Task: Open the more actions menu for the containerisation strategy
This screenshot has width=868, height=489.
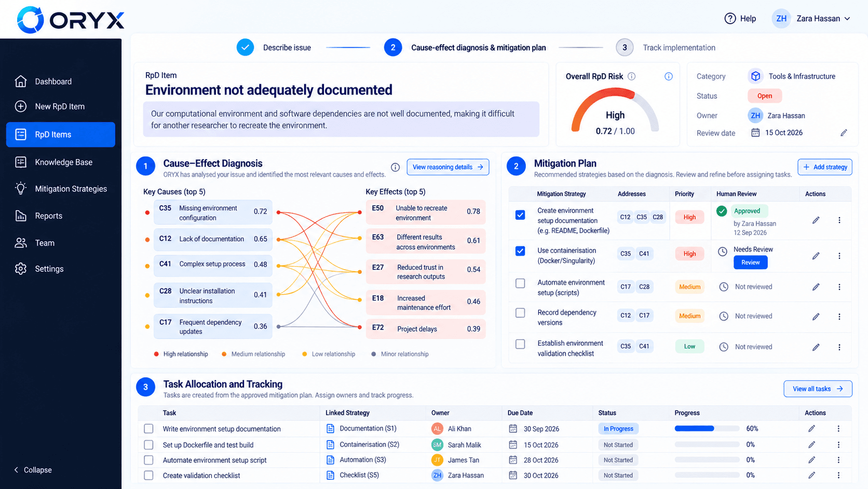Action: tap(839, 256)
